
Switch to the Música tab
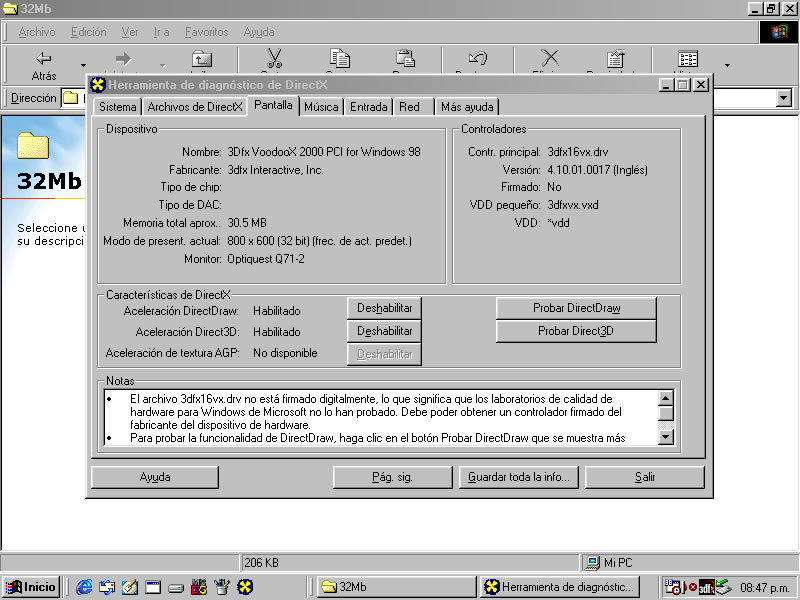[321, 107]
